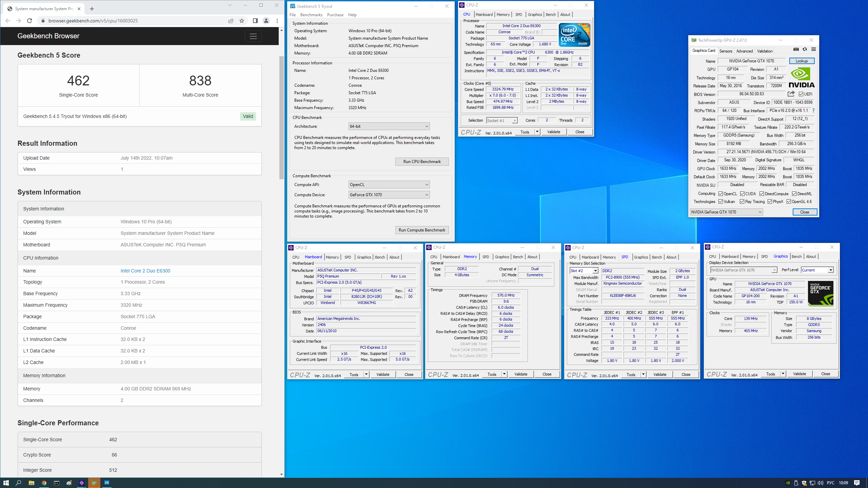Click the BIOS export share icon in GPU-Z
Screen dimensions: 868x488
[791, 94]
